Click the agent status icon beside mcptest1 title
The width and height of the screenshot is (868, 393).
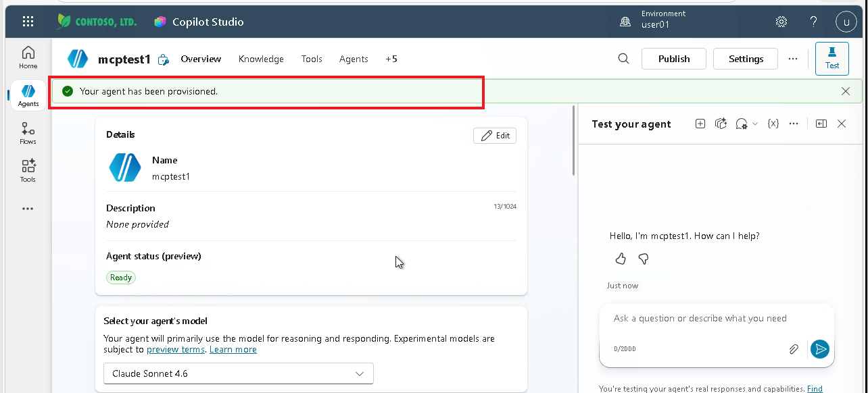(x=163, y=59)
